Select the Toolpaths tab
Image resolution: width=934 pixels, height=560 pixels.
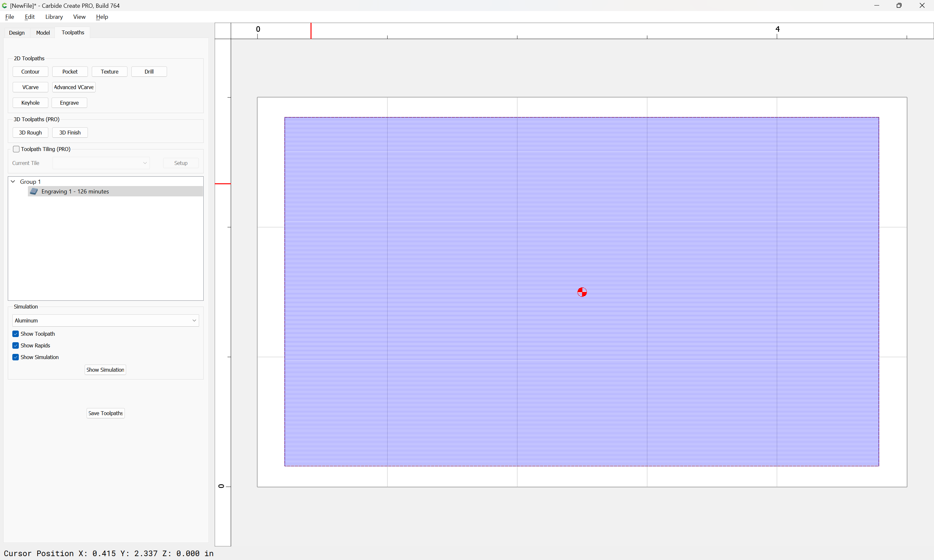(x=73, y=32)
